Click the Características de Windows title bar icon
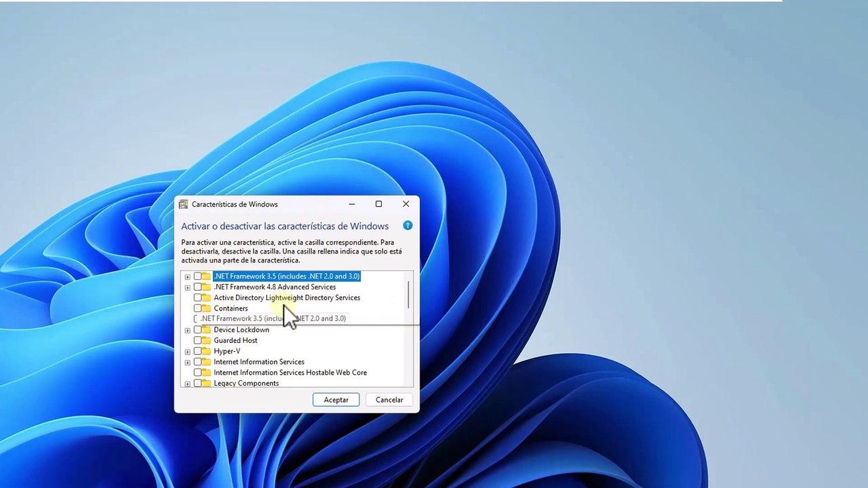The image size is (868, 488). pos(183,204)
